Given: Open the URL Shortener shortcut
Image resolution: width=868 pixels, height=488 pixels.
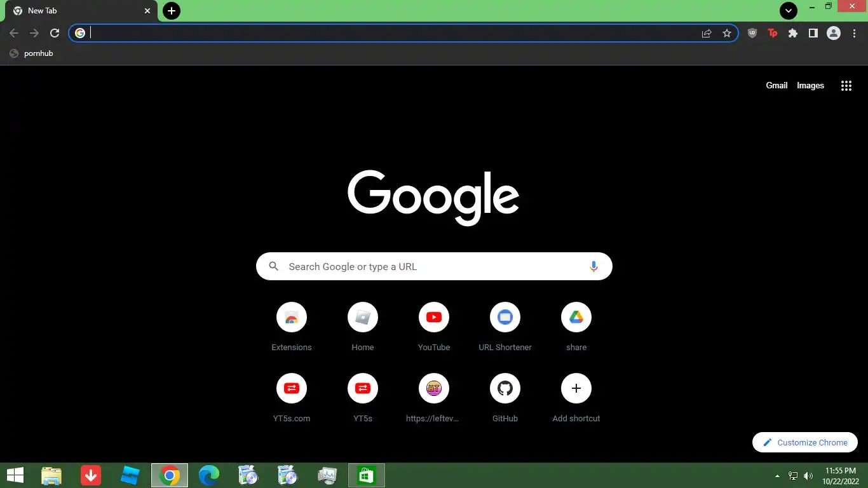Looking at the screenshot, I should point(505,327).
